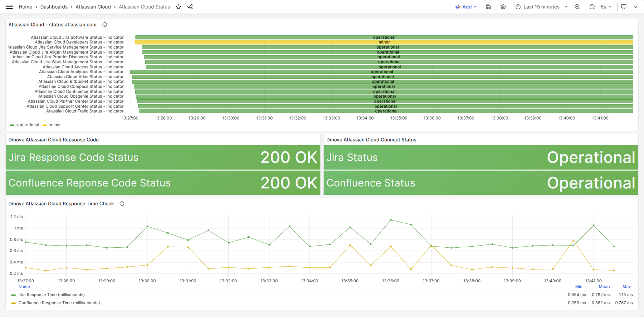This screenshot has width=644, height=317.
Task: Click the Confluence Status Indicator row label
Action: [x=79, y=91]
